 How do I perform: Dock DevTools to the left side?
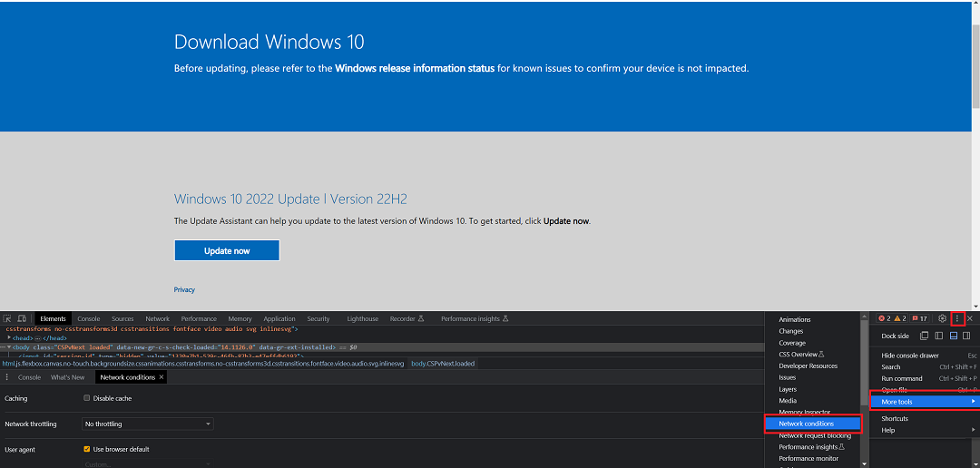point(939,336)
